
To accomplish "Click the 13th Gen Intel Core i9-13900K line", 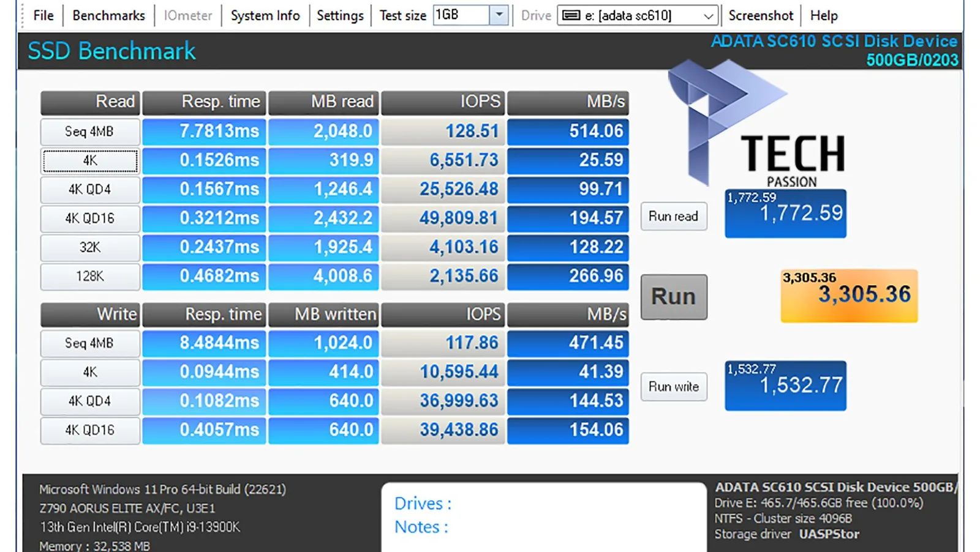I will pyautogui.click(x=140, y=527).
